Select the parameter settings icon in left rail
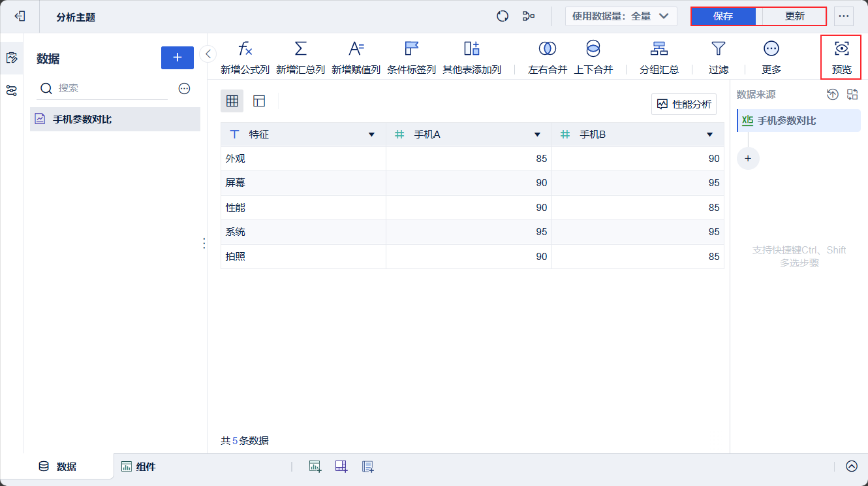The height and width of the screenshot is (486, 868). tap(11, 90)
